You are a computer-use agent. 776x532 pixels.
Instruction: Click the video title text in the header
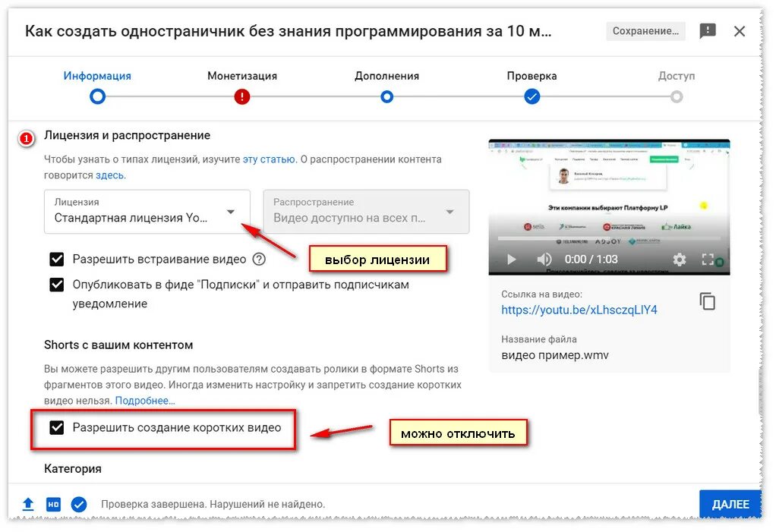[x=288, y=31]
